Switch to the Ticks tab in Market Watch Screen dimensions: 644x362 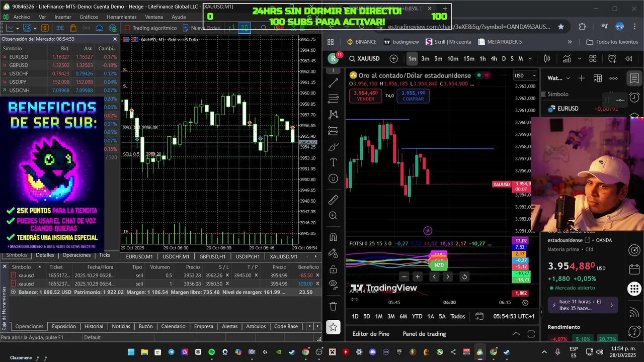(105, 255)
